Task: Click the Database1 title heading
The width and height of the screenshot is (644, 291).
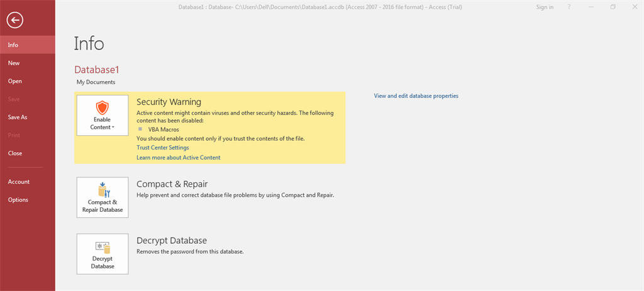Action: pyautogui.click(x=96, y=70)
